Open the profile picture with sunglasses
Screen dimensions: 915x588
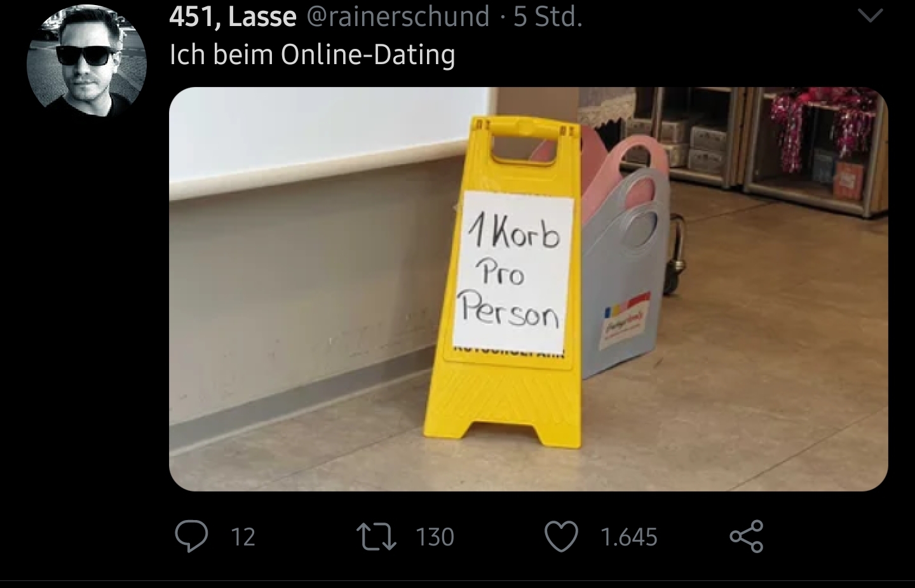[86, 61]
